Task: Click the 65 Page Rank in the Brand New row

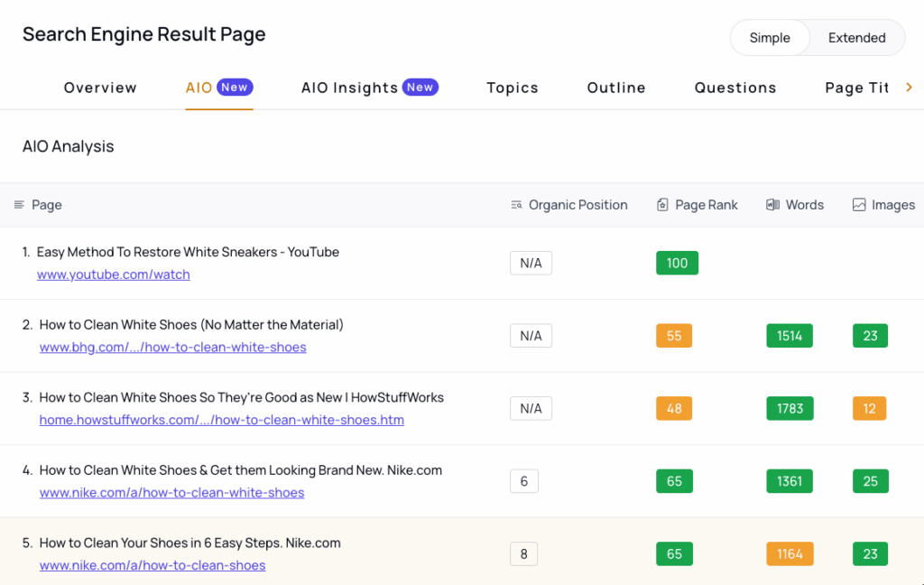Action: click(x=674, y=481)
